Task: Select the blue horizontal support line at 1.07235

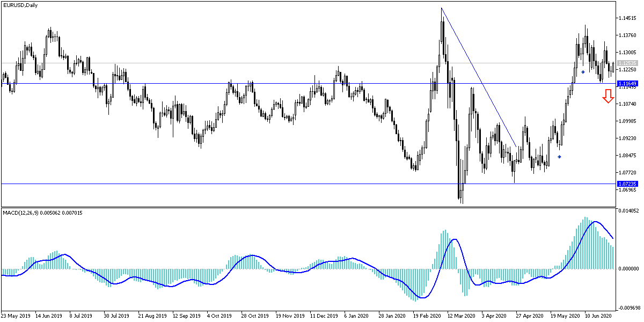Action: coord(215,184)
